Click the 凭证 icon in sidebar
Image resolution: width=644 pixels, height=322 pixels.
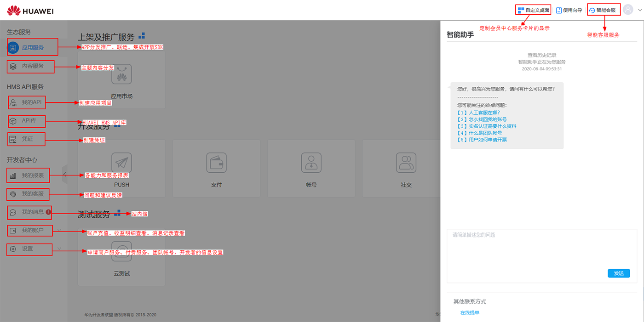click(x=13, y=139)
